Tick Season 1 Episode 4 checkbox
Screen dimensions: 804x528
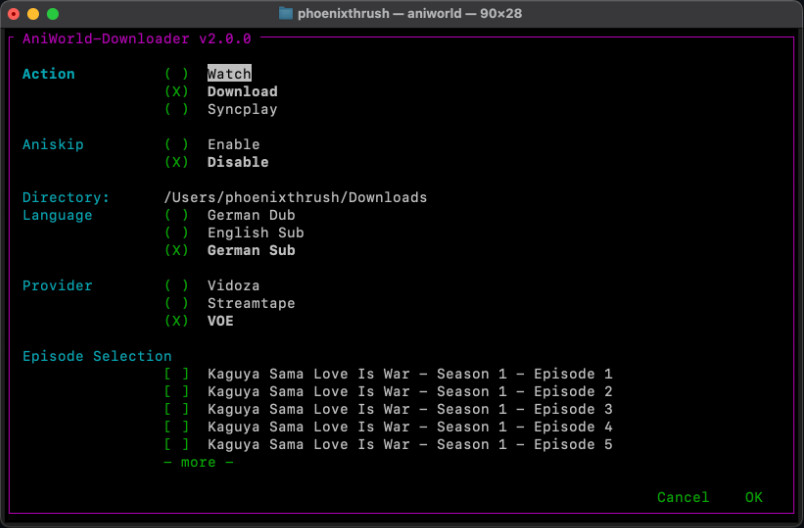point(176,427)
